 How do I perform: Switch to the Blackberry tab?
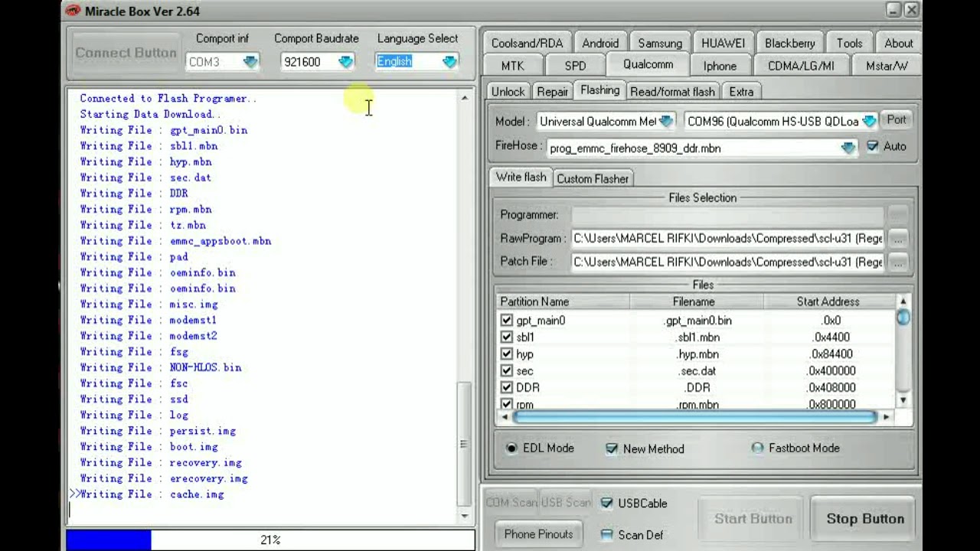pos(790,44)
